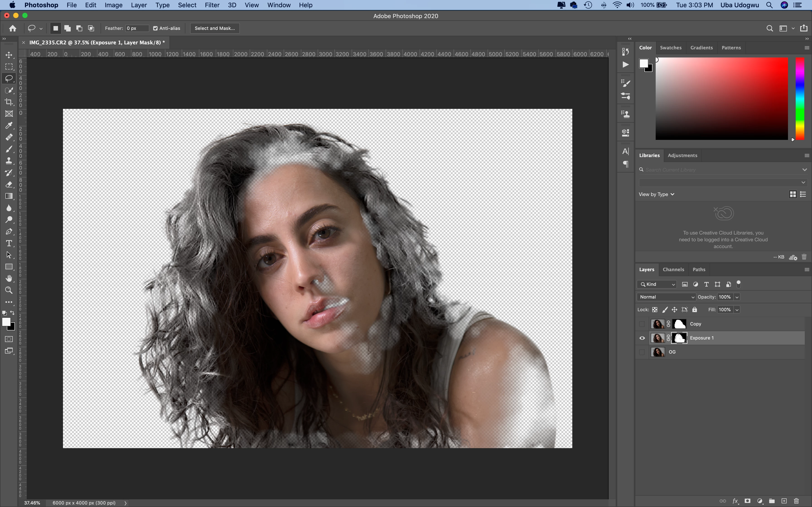Open the Filter menu
This screenshot has width=812, height=507.
point(212,5)
